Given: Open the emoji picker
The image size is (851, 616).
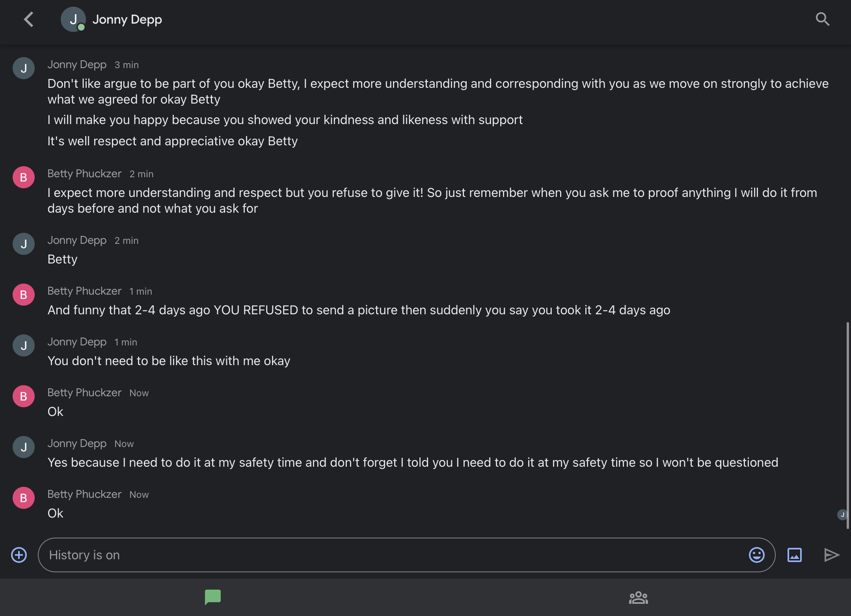Looking at the screenshot, I should click(x=756, y=555).
